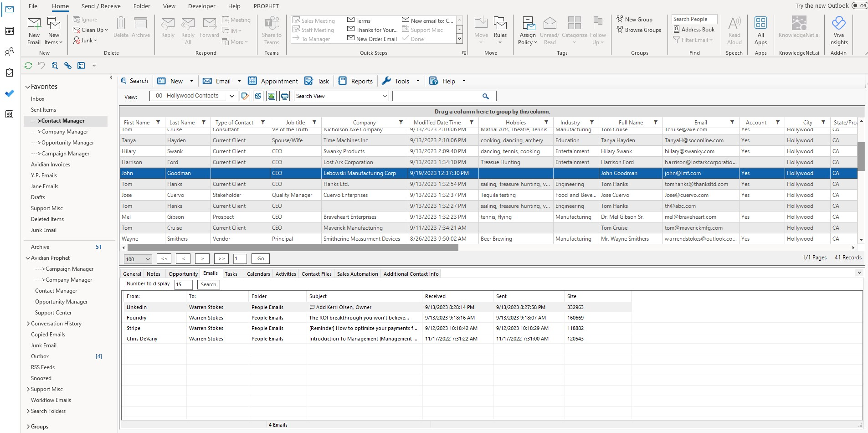868x433 pixels.
Task: Click the link chain icon in quick toolbar
Action: (x=68, y=66)
